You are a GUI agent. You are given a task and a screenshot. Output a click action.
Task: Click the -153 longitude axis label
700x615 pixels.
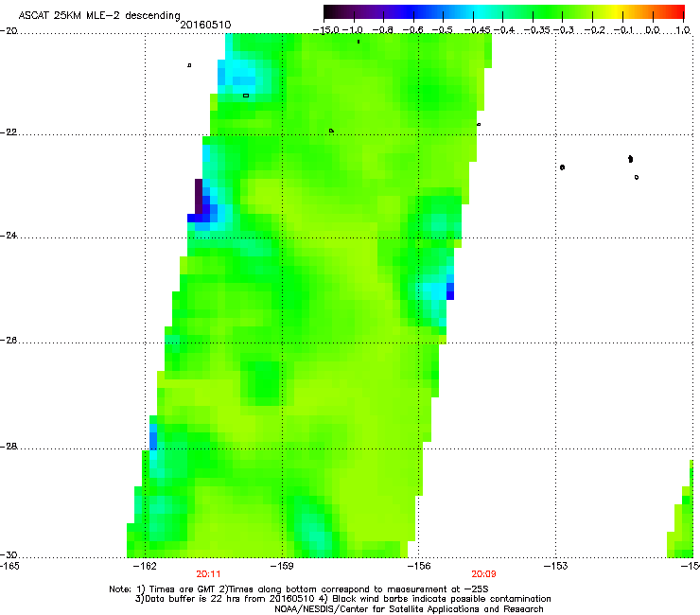coord(556,566)
